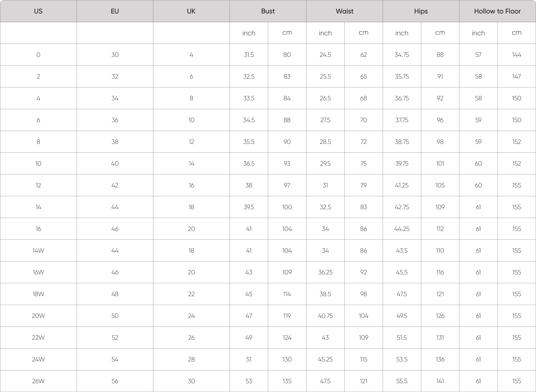This screenshot has width=536, height=392.
Task: Click the Bust column header
Action: (268, 11)
